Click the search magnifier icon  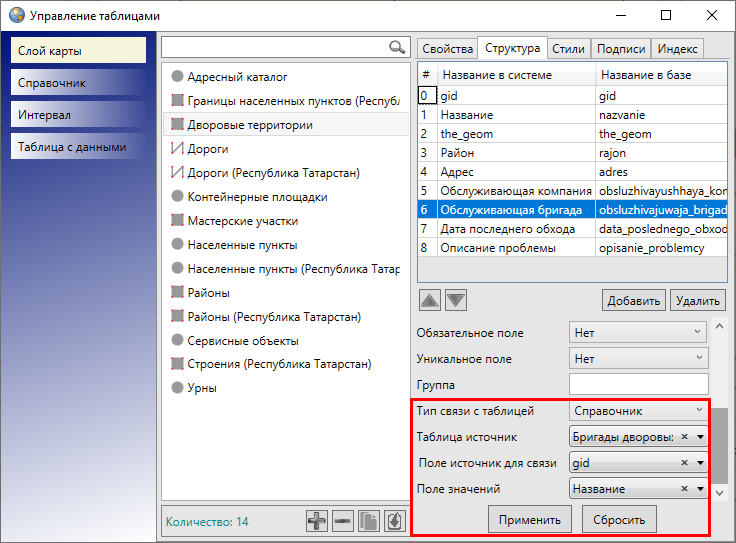click(397, 47)
